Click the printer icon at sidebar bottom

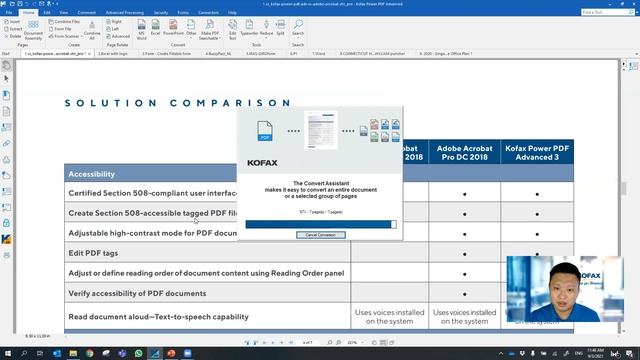(6, 256)
